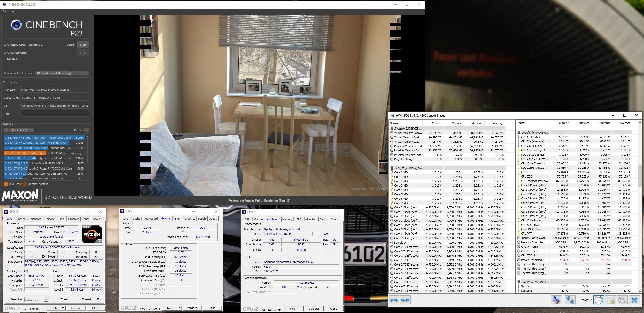Click the Cinebench Info text field
Screen dimensions: 644x313
(55, 114)
